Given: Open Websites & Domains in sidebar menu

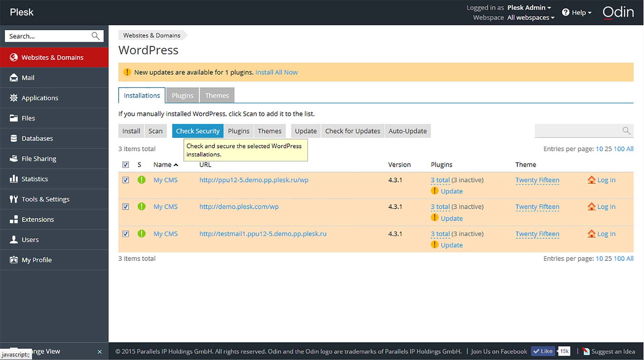Looking at the screenshot, I should pos(54,57).
